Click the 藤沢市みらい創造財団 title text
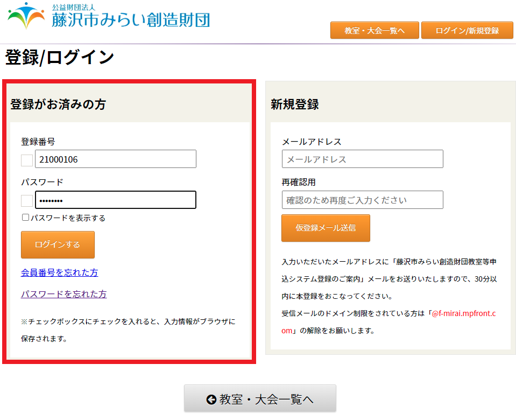This screenshot has width=516, height=420. pos(130,20)
